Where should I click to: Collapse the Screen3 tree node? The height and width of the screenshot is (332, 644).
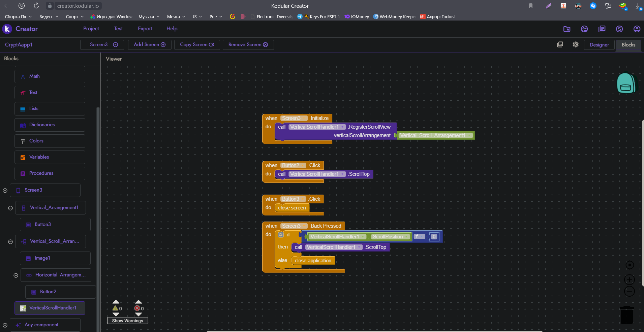click(5, 191)
